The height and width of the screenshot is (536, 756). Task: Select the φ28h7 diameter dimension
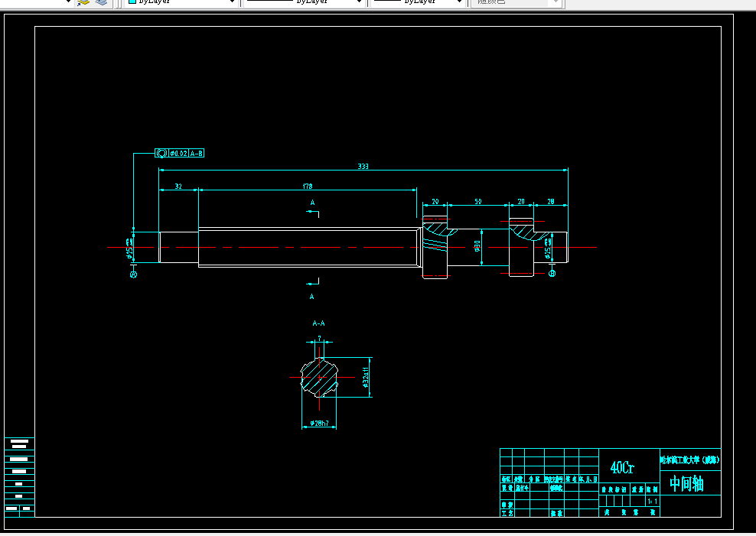pyautogui.click(x=319, y=424)
